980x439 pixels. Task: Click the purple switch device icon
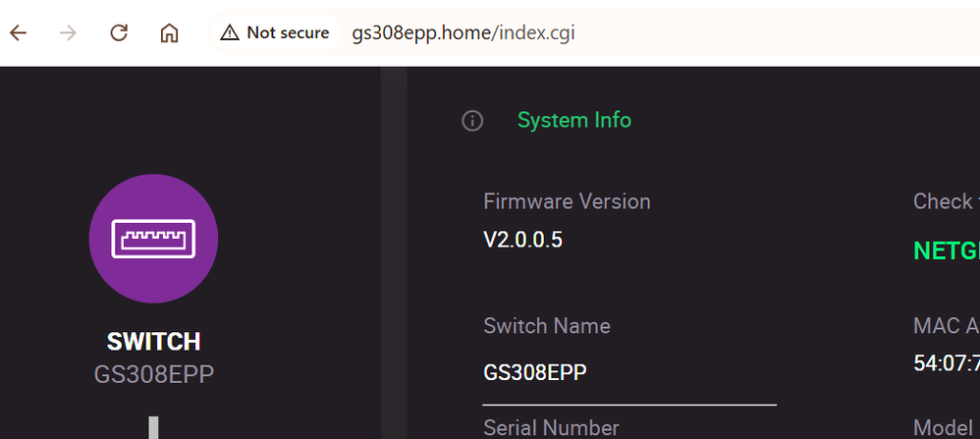(x=153, y=239)
